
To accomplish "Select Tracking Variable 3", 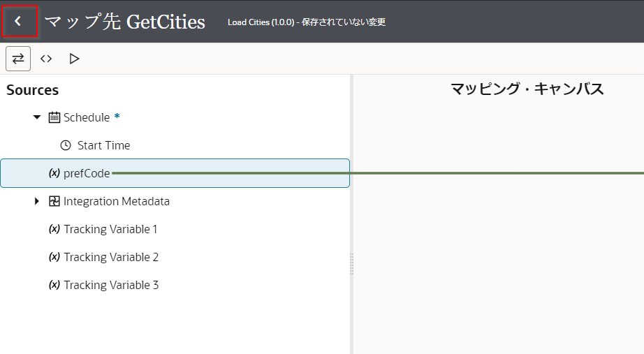I will (x=111, y=285).
